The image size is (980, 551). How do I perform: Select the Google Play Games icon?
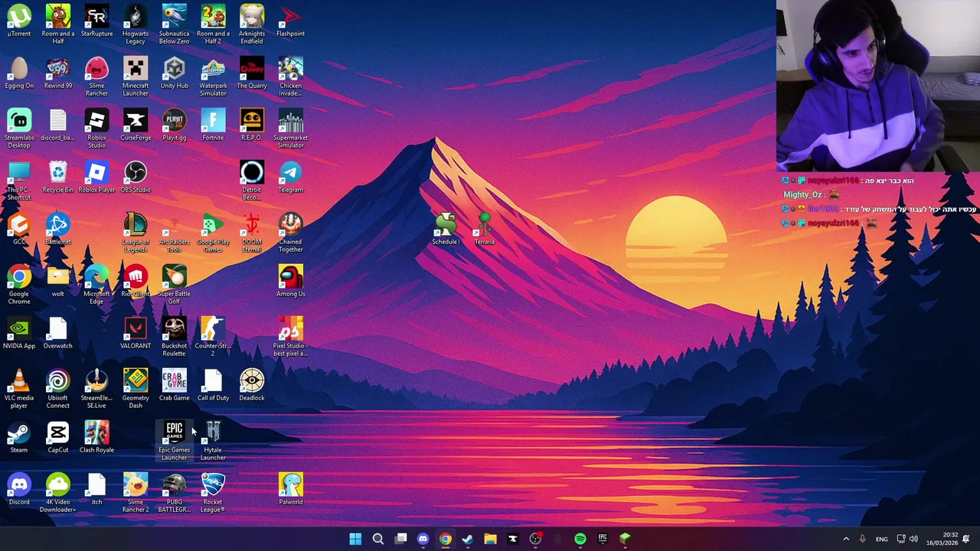click(x=213, y=233)
